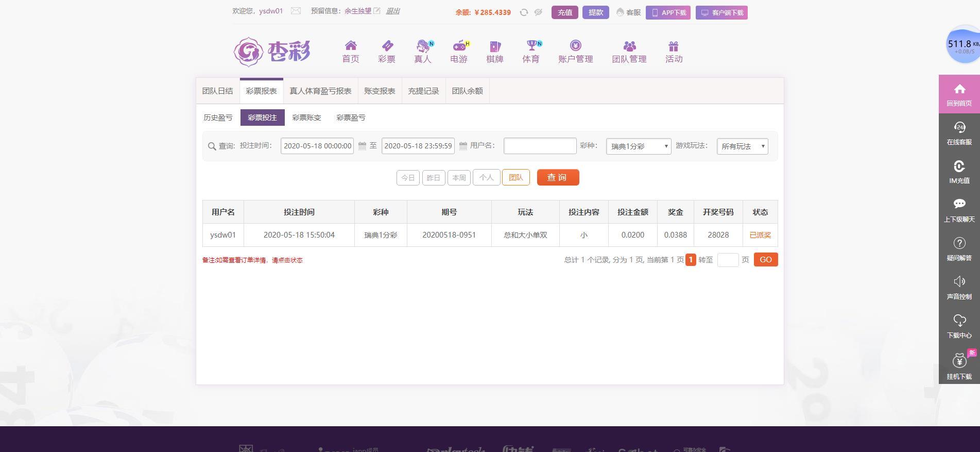Switch to the 充提记录 tab
This screenshot has height=452, width=980.
coord(423,91)
